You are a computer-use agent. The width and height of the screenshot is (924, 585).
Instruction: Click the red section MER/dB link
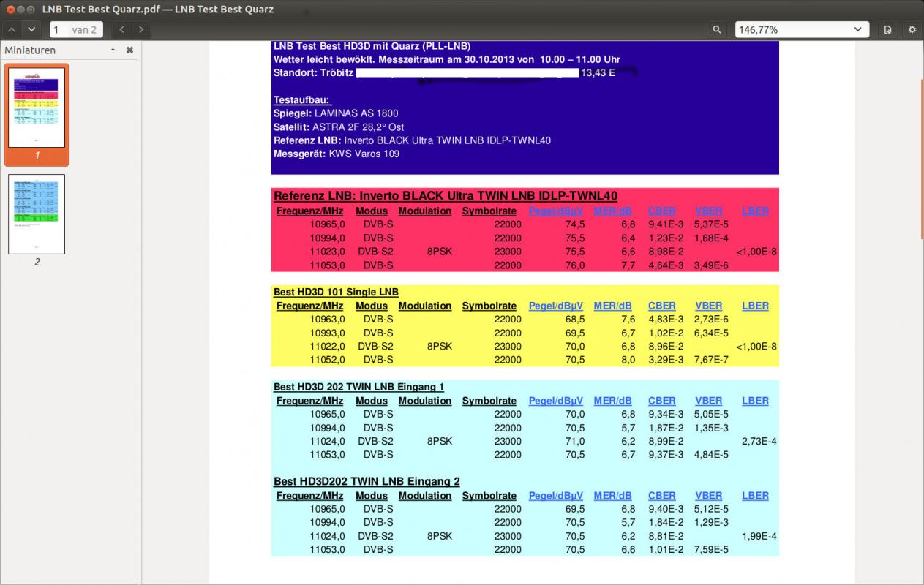(612, 211)
